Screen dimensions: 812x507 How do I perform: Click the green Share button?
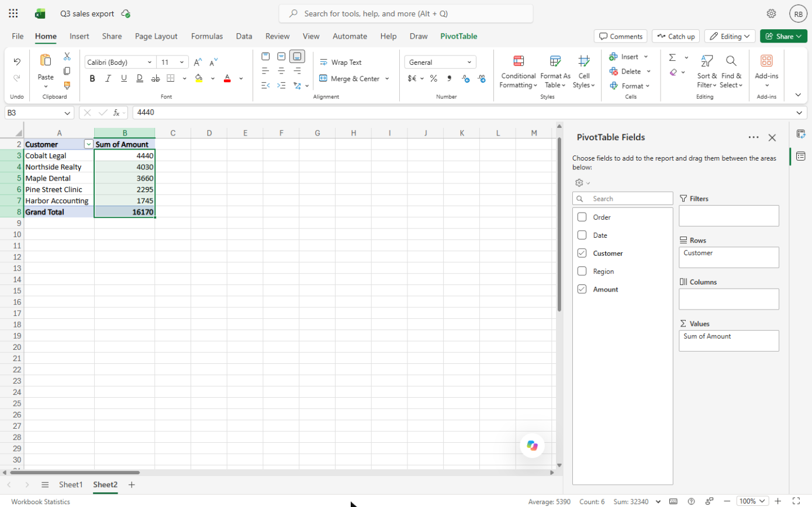click(x=783, y=36)
